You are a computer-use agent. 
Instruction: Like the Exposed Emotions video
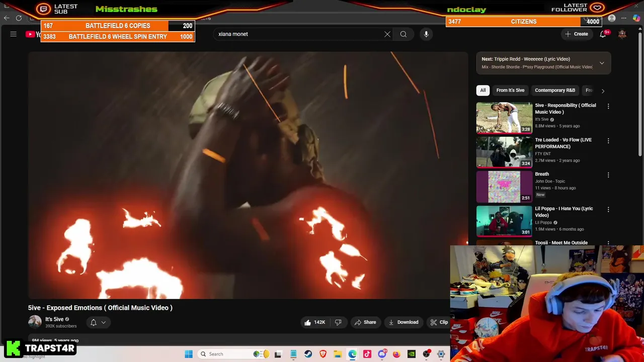[x=314, y=322]
